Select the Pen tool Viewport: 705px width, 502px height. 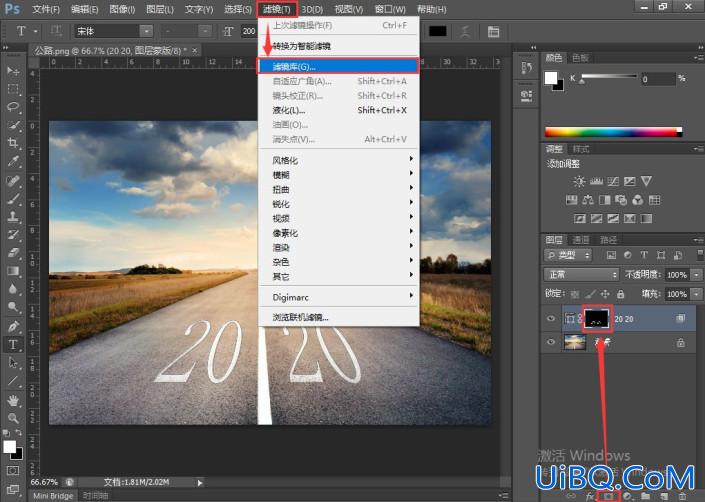[x=13, y=326]
